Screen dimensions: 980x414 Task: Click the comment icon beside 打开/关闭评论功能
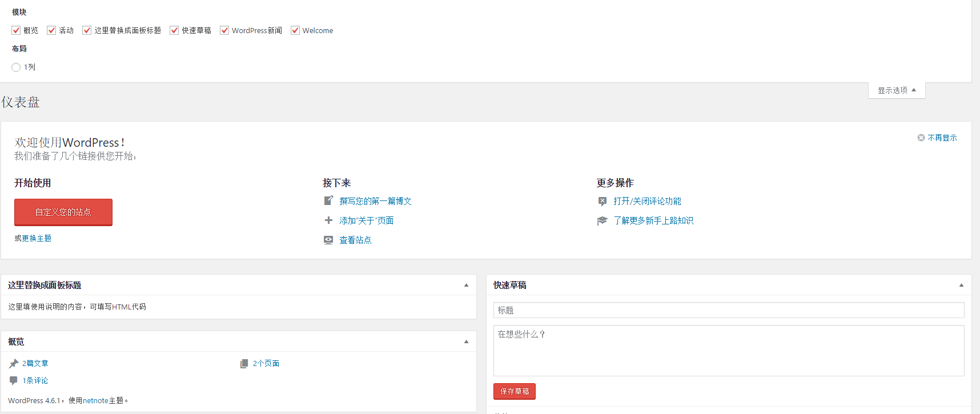pos(603,201)
